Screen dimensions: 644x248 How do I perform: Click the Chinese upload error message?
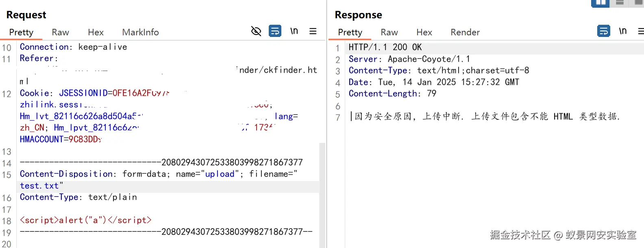tap(487, 117)
